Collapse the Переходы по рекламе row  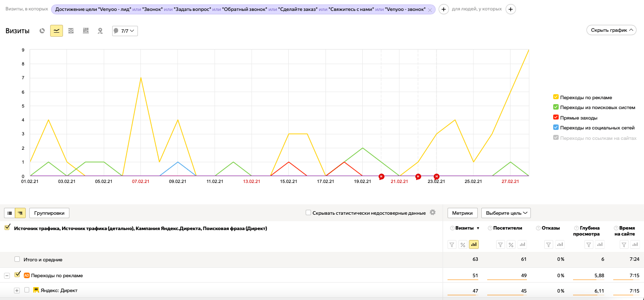tap(7, 275)
